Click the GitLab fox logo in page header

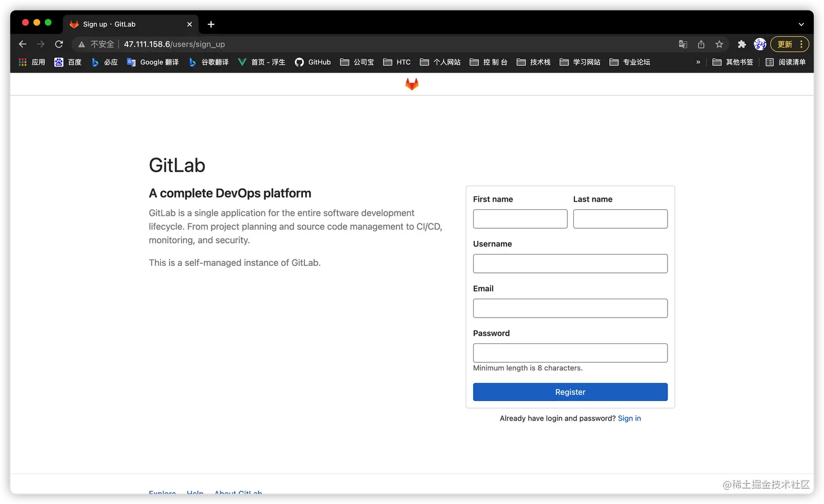[x=412, y=84]
